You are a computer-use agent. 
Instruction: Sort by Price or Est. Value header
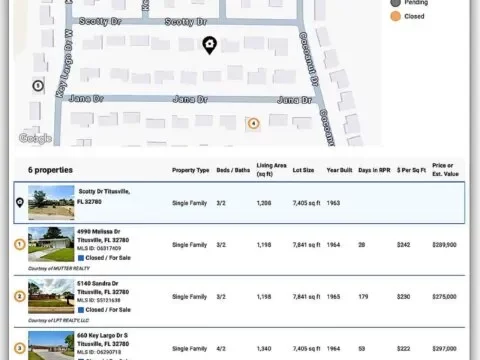click(x=445, y=170)
